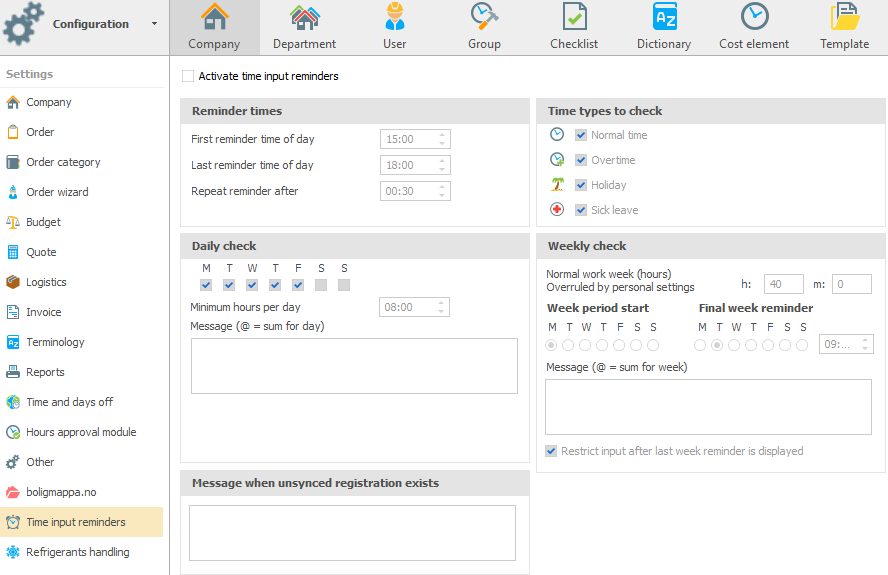The height and width of the screenshot is (575, 888).
Task: Toggle the Normal time checkbox
Action: pos(580,135)
